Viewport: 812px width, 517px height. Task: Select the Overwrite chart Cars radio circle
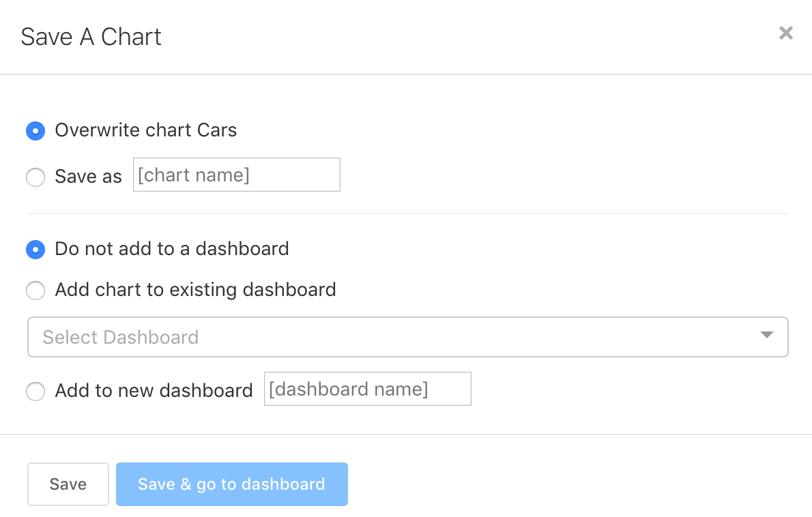point(35,131)
